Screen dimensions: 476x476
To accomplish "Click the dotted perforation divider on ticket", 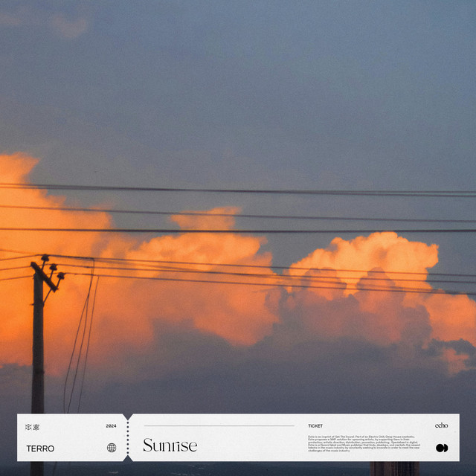I will (128, 437).
